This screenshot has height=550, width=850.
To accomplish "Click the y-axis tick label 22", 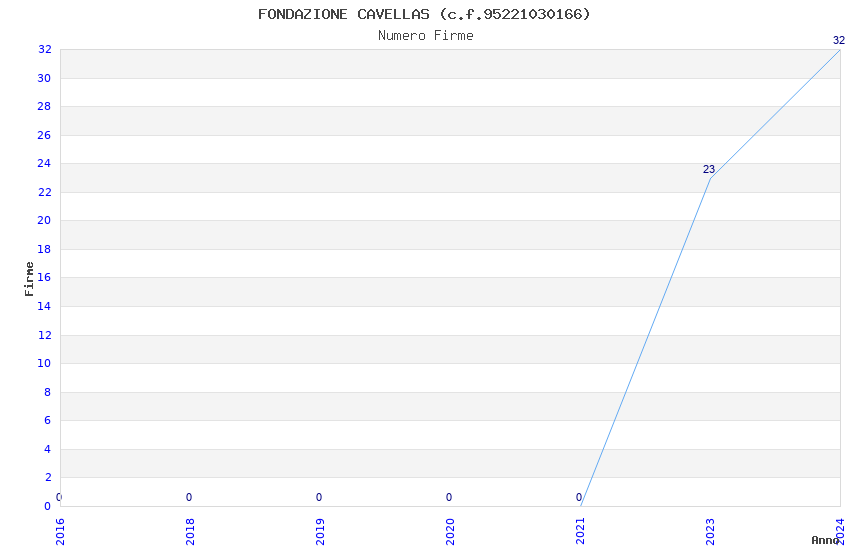I will point(44,192).
